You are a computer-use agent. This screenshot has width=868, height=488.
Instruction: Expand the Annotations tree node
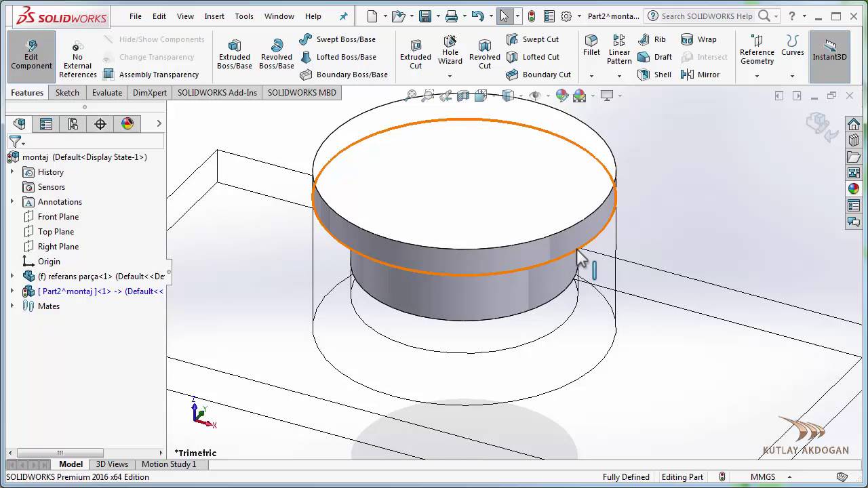point(12,202)
